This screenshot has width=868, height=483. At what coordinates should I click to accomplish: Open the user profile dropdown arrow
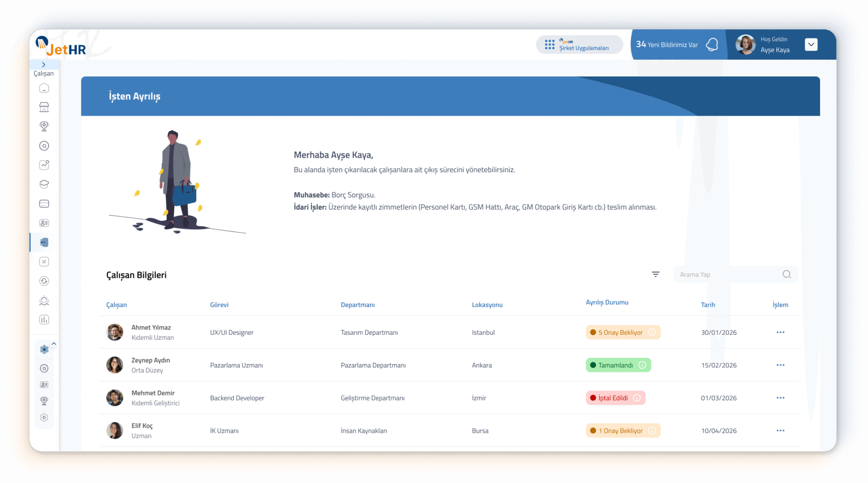(811, 44)
